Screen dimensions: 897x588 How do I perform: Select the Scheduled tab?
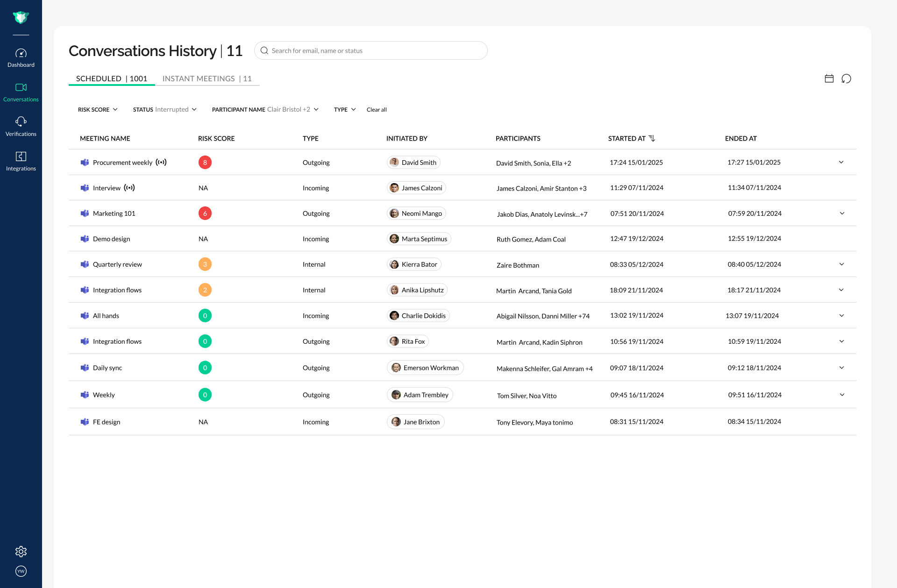point(111,78)
